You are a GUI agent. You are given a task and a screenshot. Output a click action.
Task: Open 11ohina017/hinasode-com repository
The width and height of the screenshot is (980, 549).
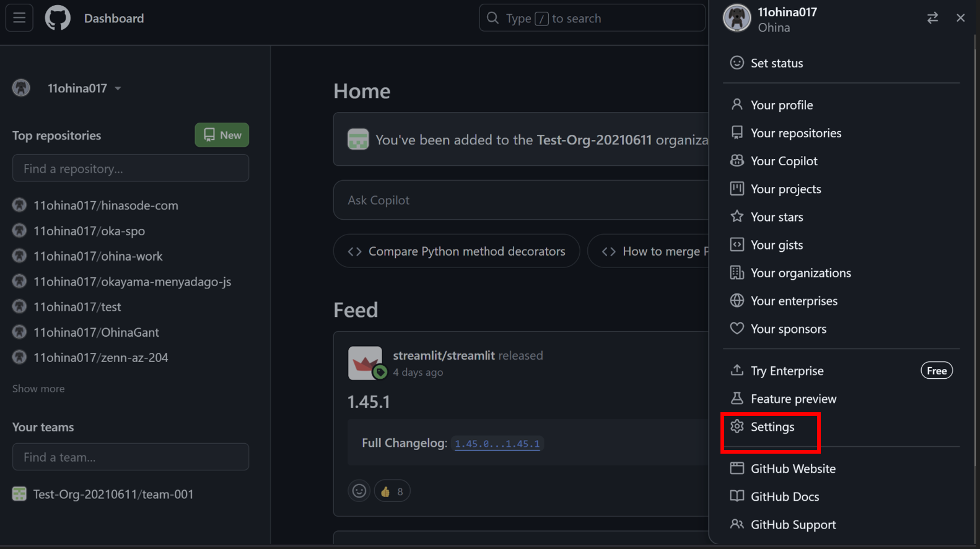(106, 205)
